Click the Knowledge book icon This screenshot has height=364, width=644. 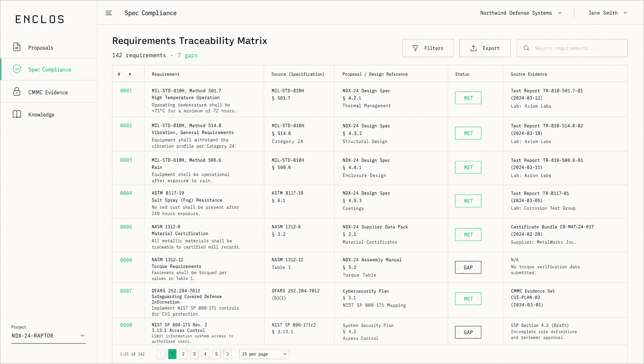pos(17,114)
